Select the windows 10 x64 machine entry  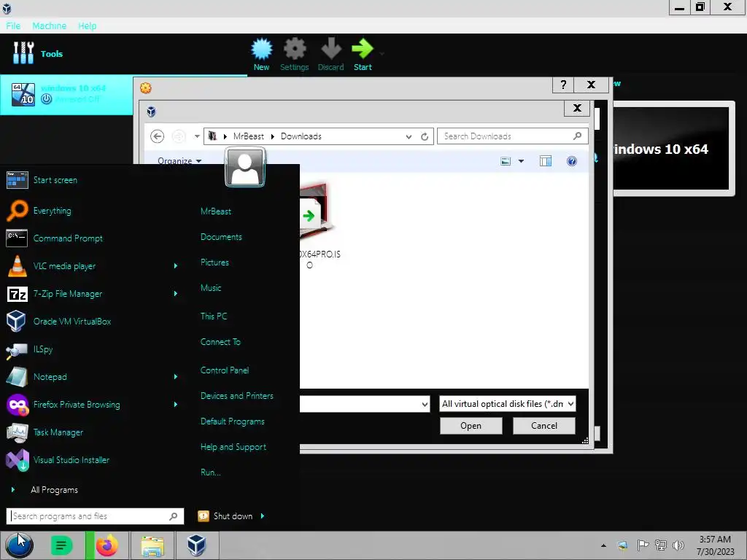[66, 94]
